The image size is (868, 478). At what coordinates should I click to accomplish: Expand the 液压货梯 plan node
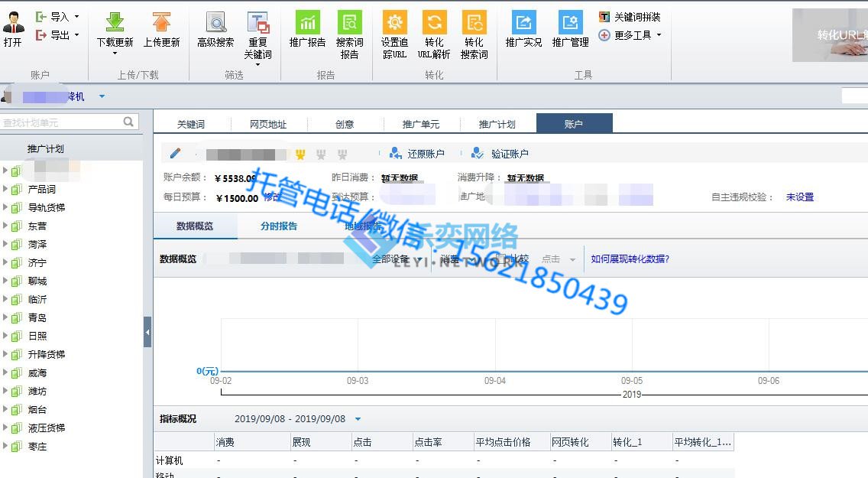5,428
